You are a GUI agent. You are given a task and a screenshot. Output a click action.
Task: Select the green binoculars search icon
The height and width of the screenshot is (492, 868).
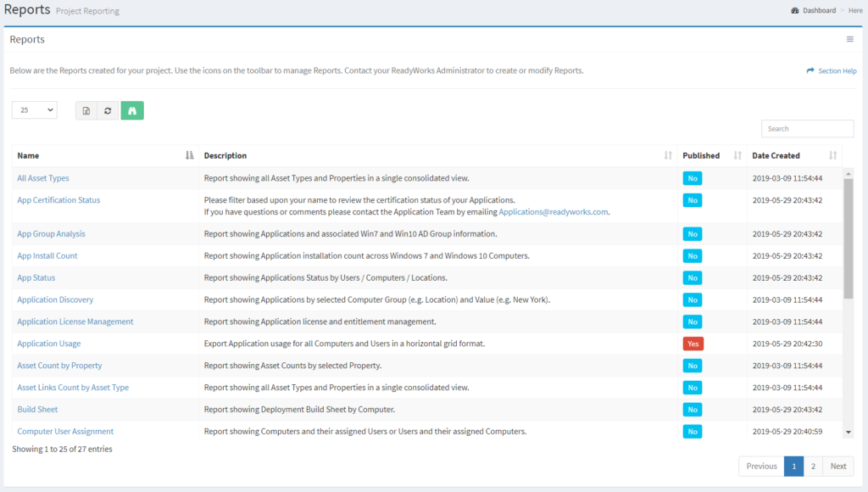[131, 110]
